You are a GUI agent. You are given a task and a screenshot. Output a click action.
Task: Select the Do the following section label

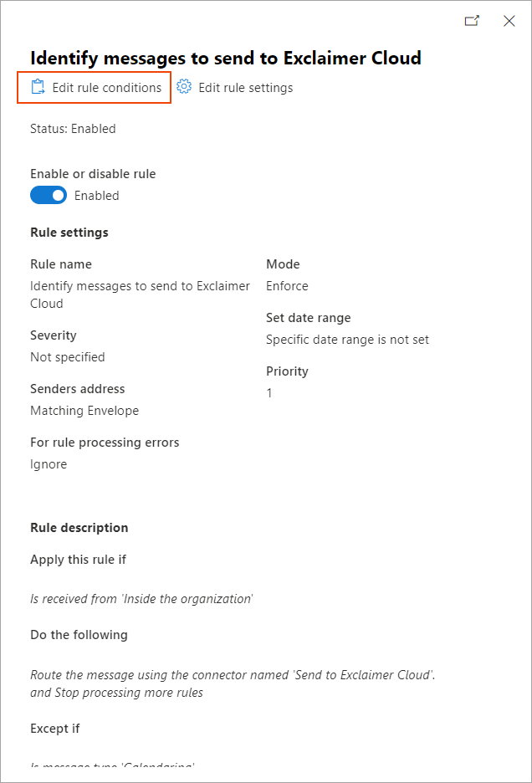(x=79, y=634)
